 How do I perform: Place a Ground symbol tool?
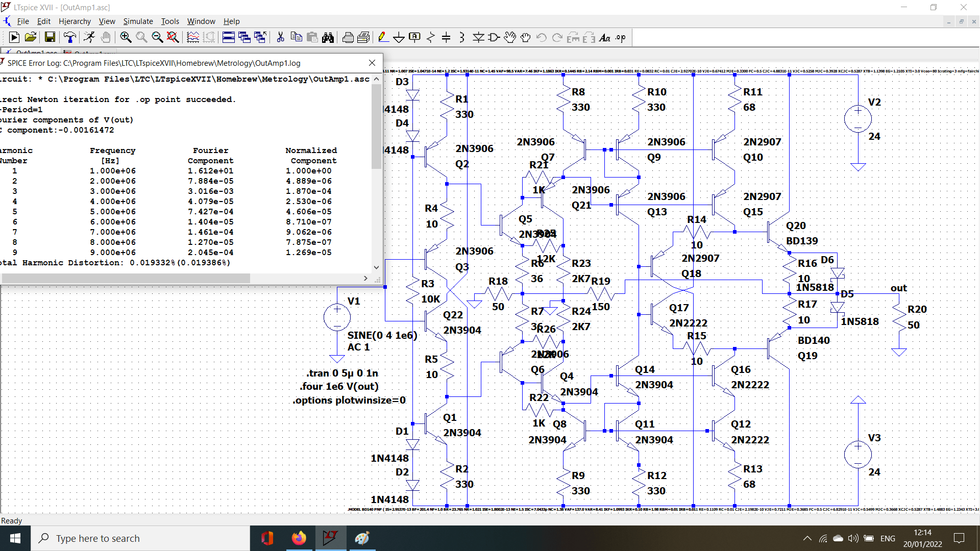[399, 37]
